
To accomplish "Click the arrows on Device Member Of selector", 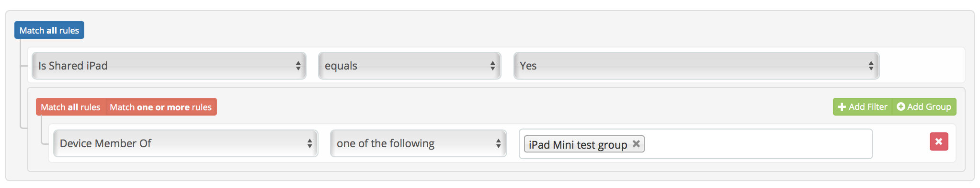I will [x=309, y=143].
